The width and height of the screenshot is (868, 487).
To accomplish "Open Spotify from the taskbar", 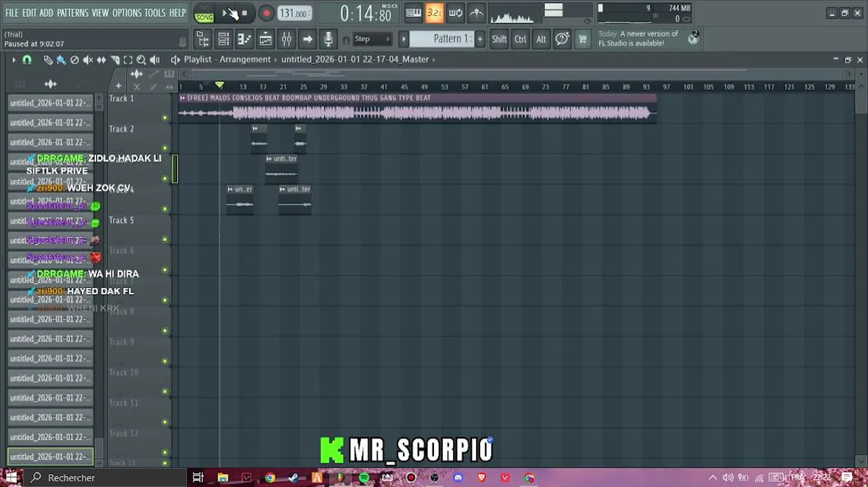I will click(364, 478).
